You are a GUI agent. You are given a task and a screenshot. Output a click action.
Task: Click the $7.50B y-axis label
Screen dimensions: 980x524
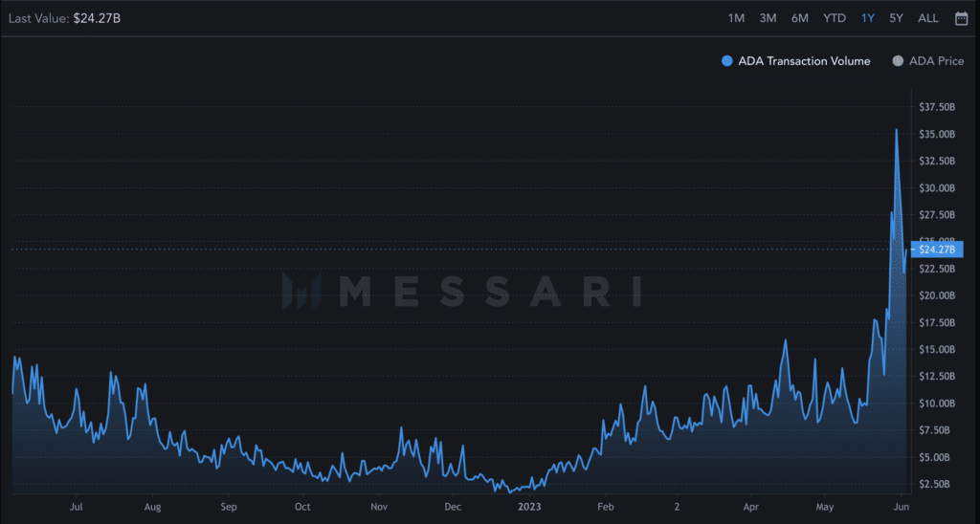(x=934, y=430)
